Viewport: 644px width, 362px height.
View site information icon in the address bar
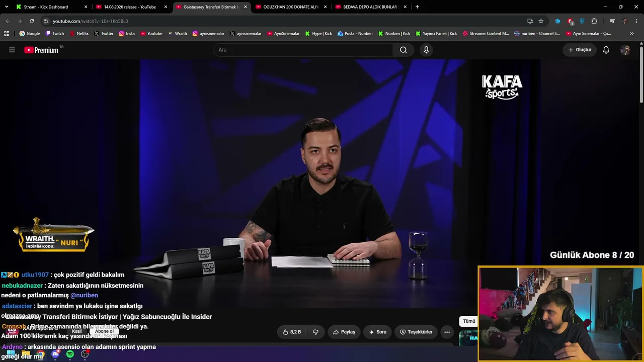(46, 21)
